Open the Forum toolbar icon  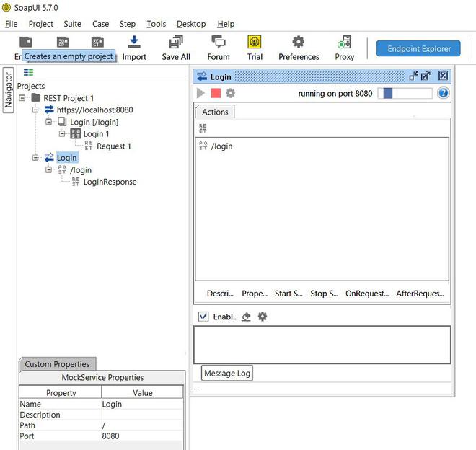pos(219,42)
